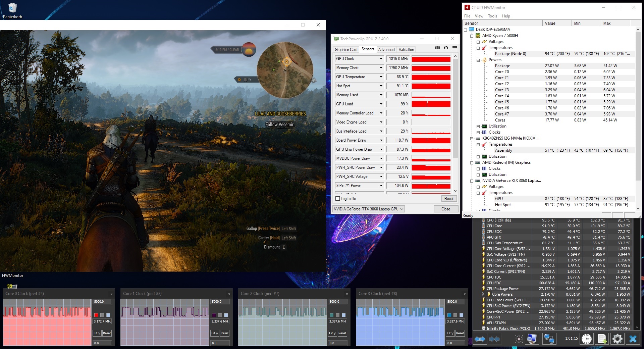Image resolution: width=644 pixels, height=349 pixels.
Task: Click Reset button in GPU-Z
Action: (449, 199)
